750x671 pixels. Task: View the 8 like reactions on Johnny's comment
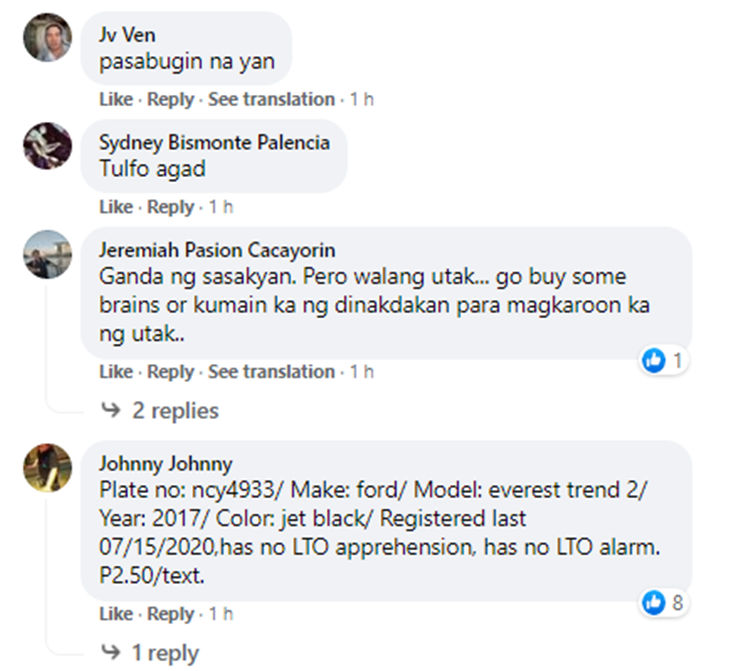[x=664, y=603]
